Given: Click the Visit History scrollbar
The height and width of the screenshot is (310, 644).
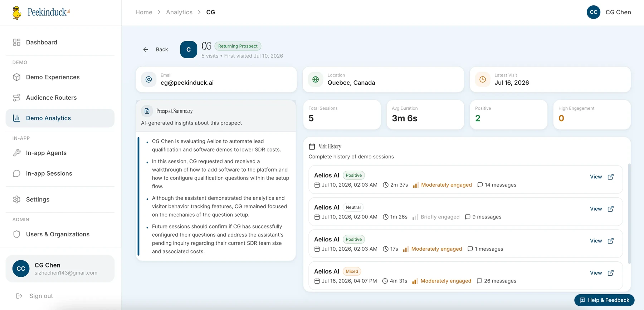Looking at the screenshot, I should click(629, 214).
